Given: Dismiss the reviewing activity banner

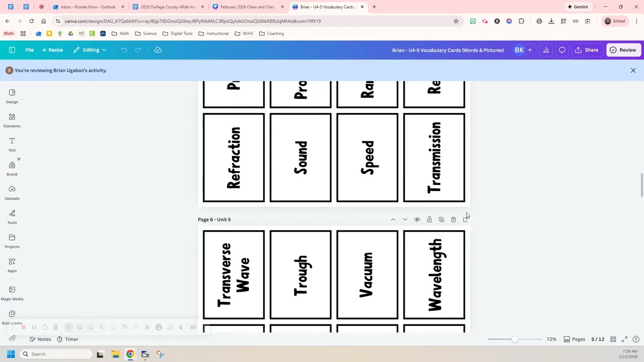Looking at the screenshot, I should 633,70.
